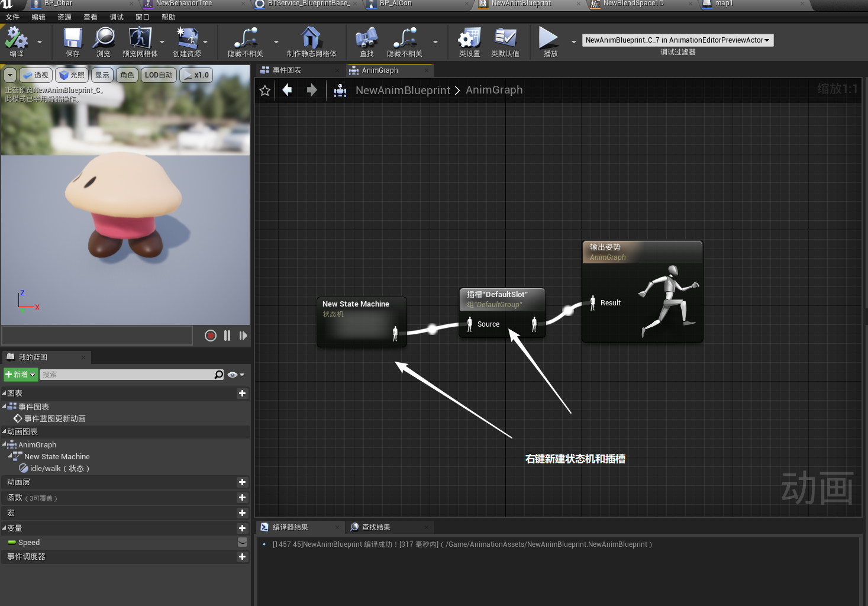Screen dimensions: 868x606
Task: Open the 文件 menu
Action: click(12, 17)
